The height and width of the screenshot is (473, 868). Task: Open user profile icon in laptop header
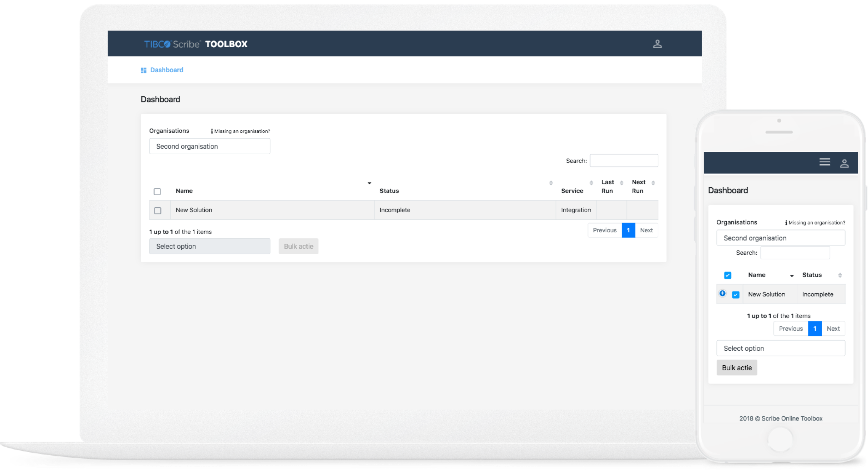(657, 44)
